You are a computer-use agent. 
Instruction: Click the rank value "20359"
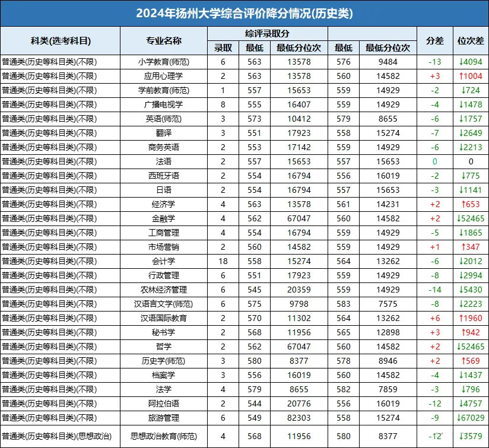[x=299, y=290]
